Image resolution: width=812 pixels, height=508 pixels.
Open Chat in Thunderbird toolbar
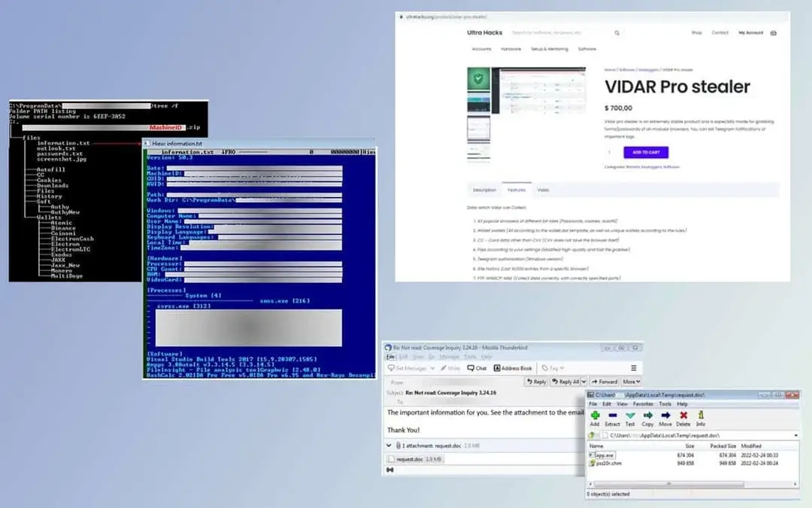pyautogui.click(x=477, y=368)
